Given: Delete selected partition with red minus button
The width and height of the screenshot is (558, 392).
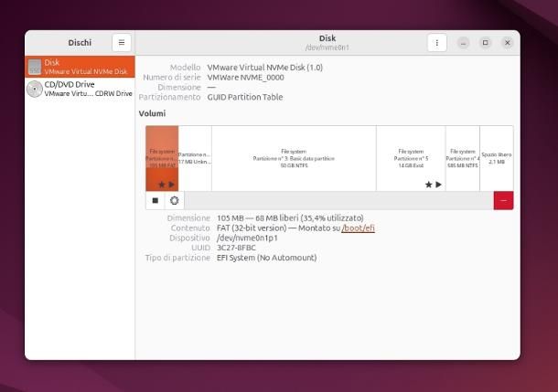Looking at the screenshot, I should coord(503,200).
